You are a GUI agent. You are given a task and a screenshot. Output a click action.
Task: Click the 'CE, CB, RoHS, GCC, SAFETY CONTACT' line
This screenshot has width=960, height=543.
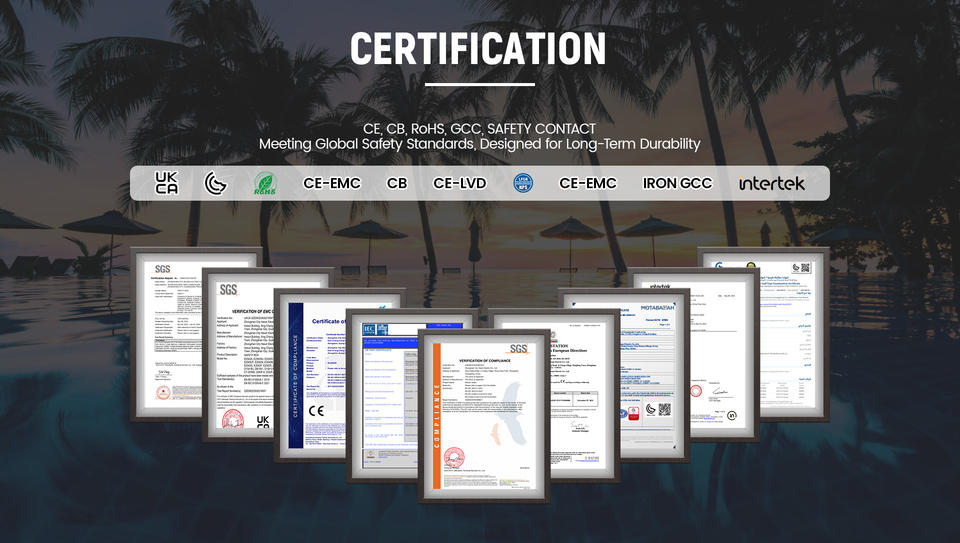(479, 129)
